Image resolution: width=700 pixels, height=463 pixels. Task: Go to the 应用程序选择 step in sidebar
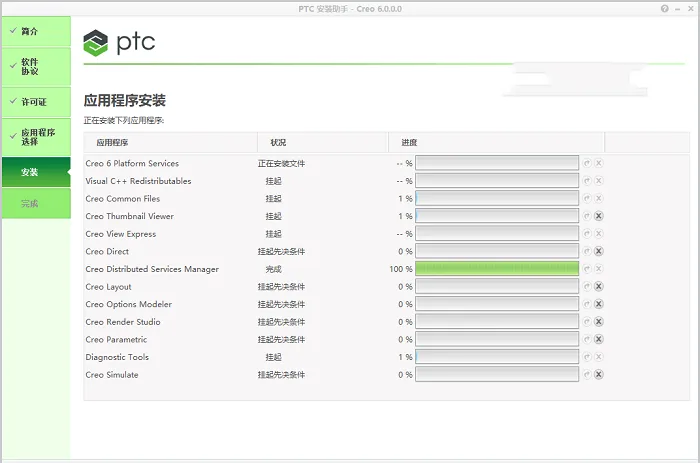36,137
